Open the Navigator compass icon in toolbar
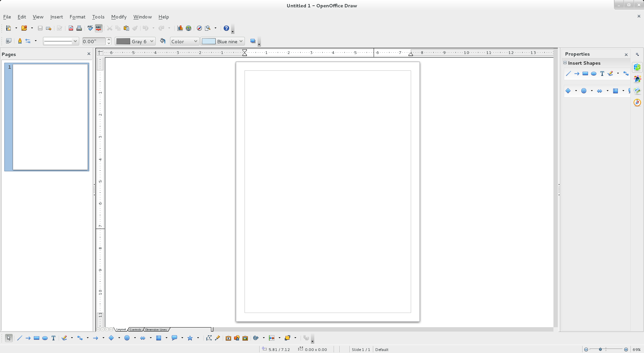The image size is (644, 353). click(x=199, y=28)
